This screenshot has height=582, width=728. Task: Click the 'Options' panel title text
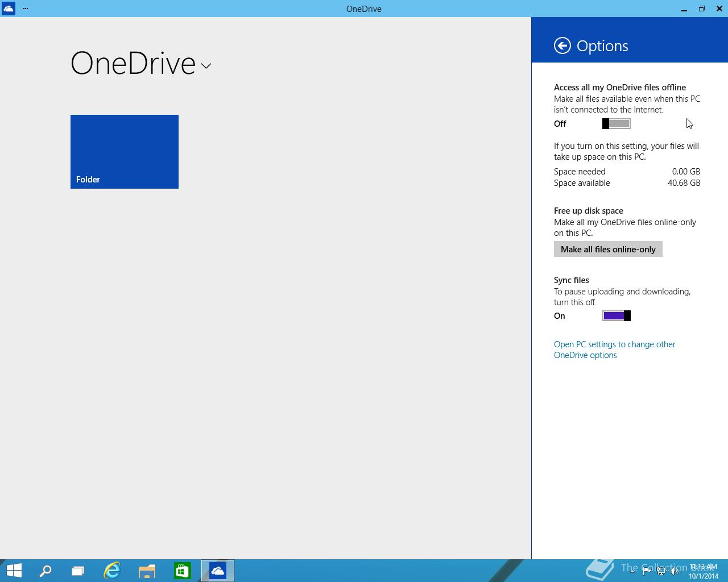(x=602, y=46)
